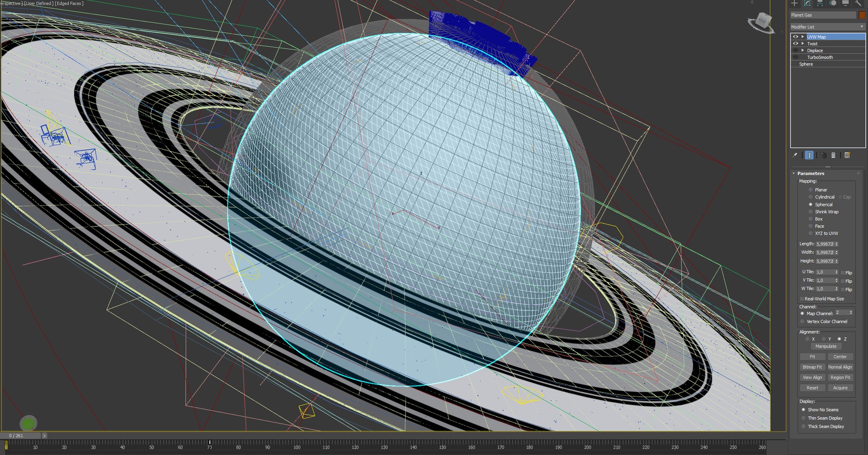Click Width spinner arrows
The width and height of the screenshot is (868, 455).
836,252
